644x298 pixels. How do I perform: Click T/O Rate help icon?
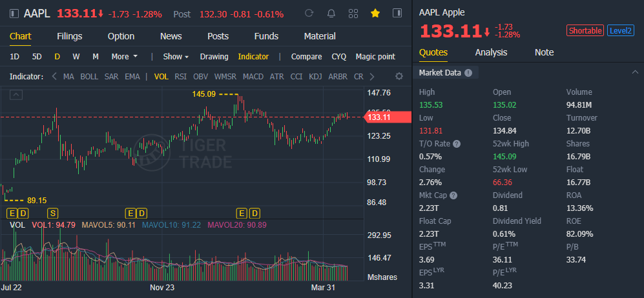(x=457, y=144)
